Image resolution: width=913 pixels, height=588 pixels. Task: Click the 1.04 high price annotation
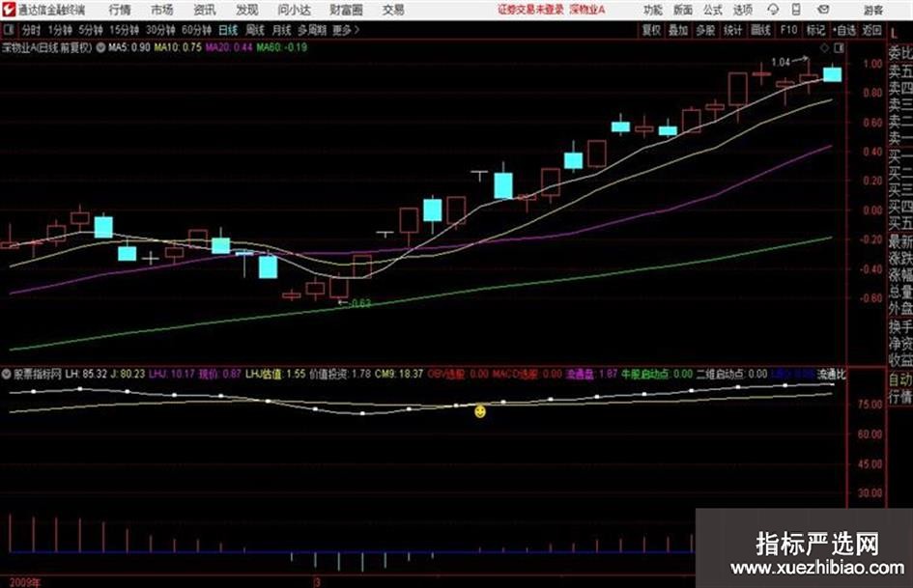[781, 62]
